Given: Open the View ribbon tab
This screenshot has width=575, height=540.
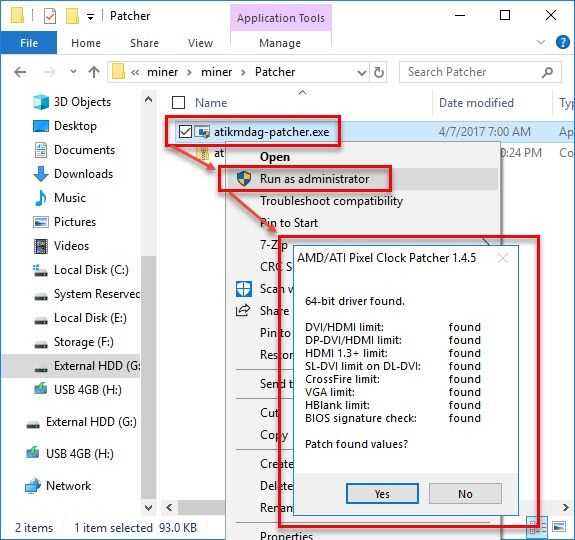Looking at the screenshot, I should (200, 43).
